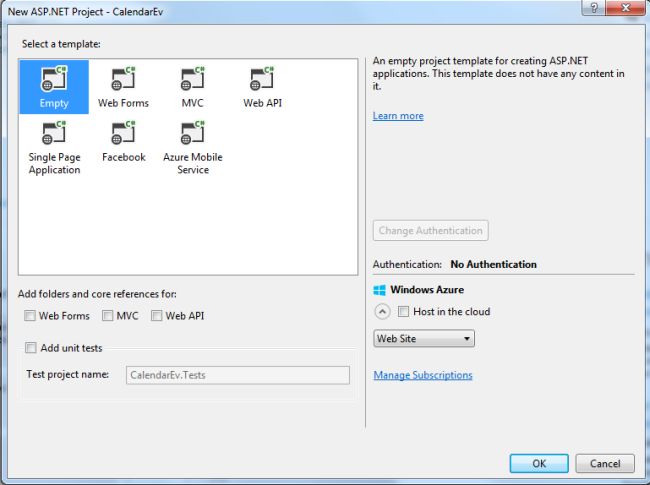650x485 pixels.
Task: Choose the Single Page Application template
Action: [x=54, y=147]
